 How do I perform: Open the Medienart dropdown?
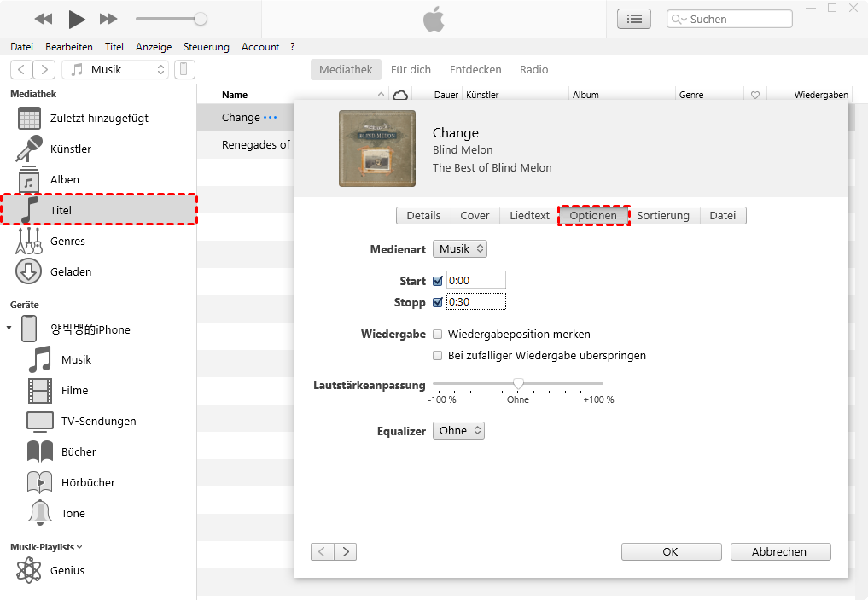coord(460,249)
